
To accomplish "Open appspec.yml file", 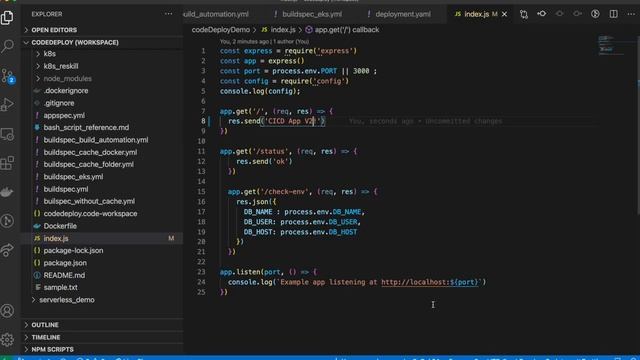I will point(64,115).
